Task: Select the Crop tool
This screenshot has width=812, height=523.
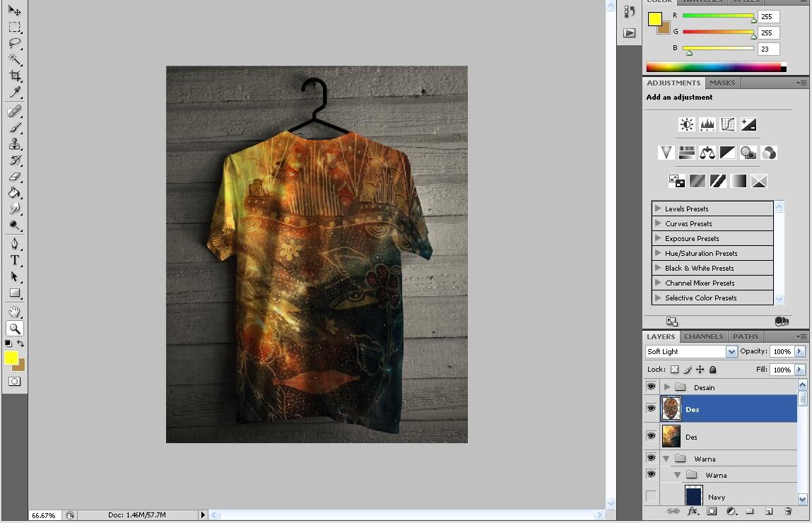Action: (x=15, y=76)
